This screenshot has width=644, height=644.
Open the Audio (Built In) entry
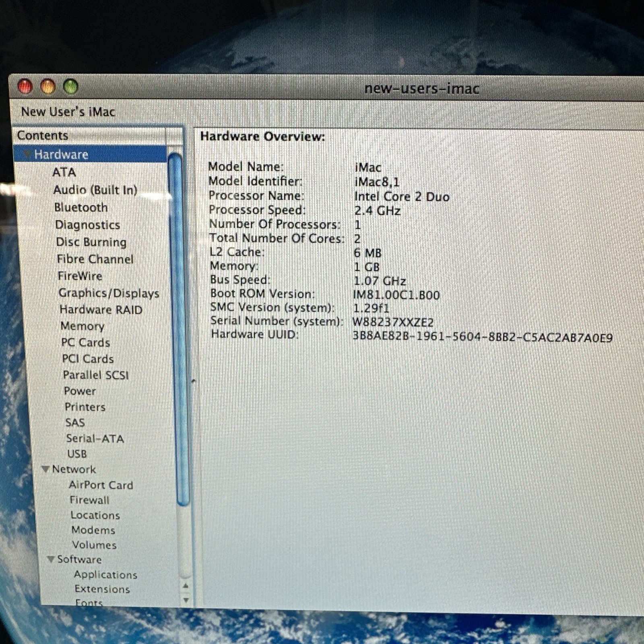coord(95,190)
